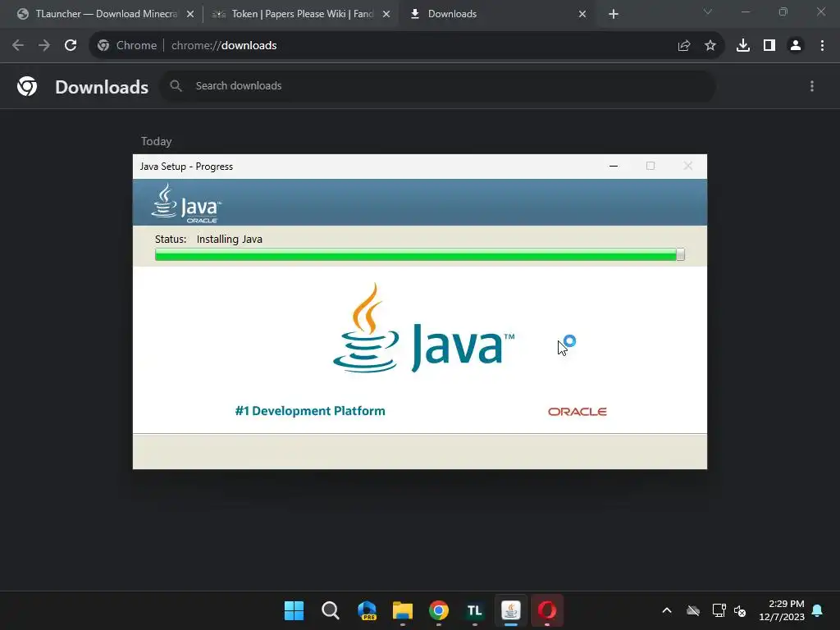Open the Chrome profile menu
840x630 pixels.
click(796, 46)
